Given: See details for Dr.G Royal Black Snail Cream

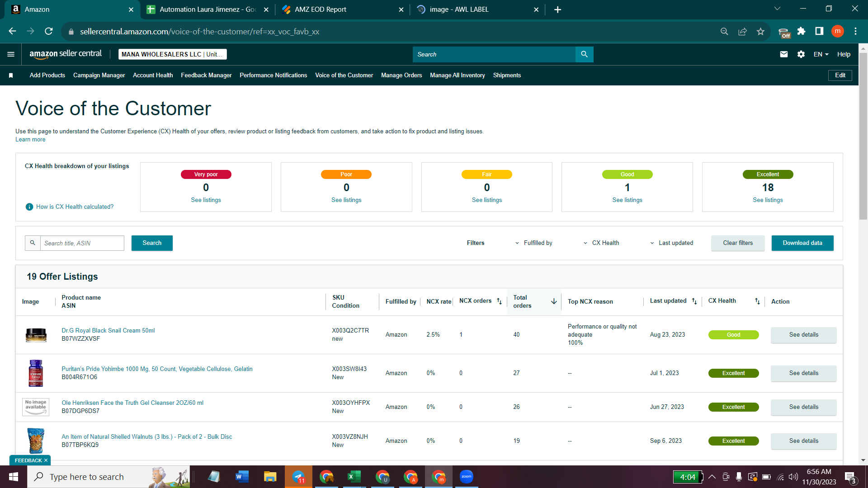Looking at the screenshot, I should (803, 335).
